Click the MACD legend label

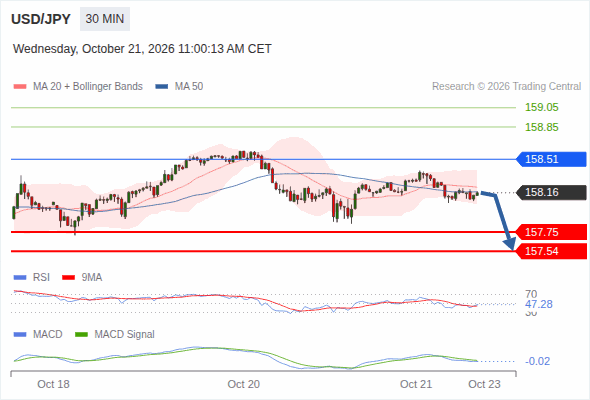47,335
